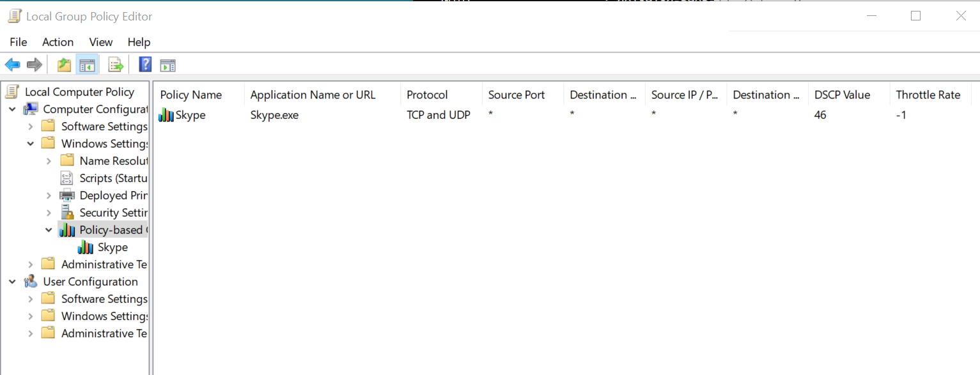Expand the Security Settings tree node

49,213
